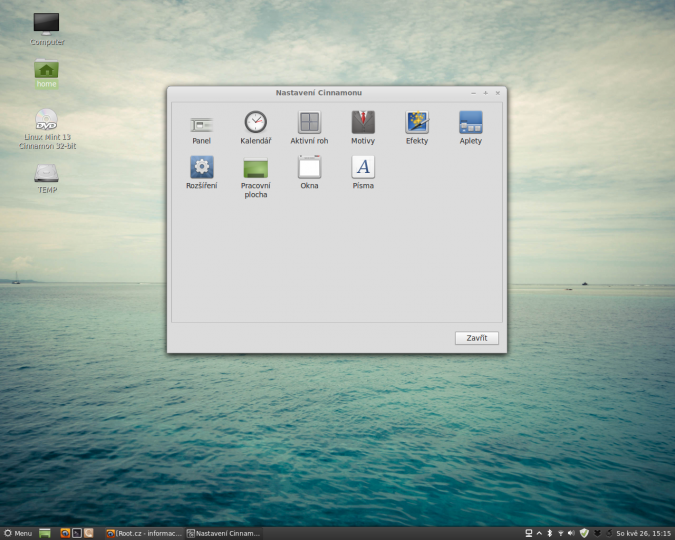This screenshot has width=675, height=540.
Task: Maximize the Nastavení Cinnamonu window
Action: (486, 93)
